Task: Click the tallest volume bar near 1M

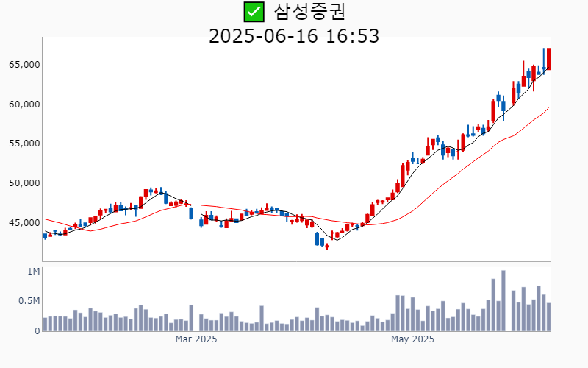Action: 503,301
